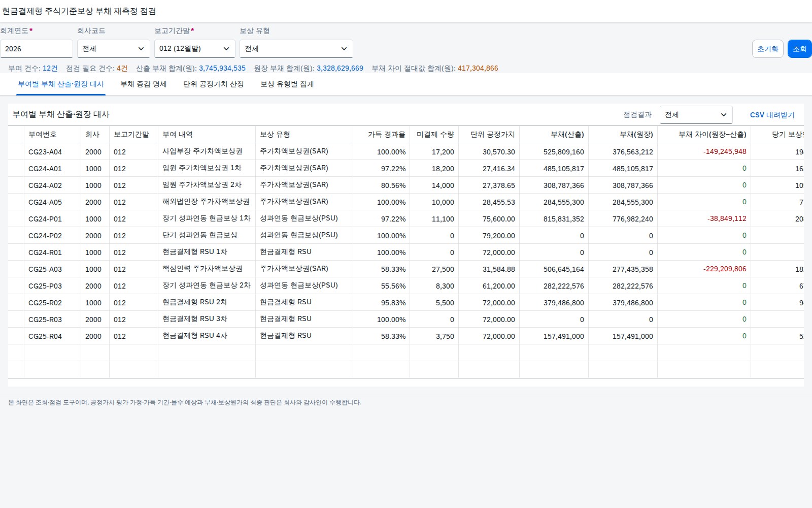Select grant number CG25-A03
This screenshot has height=508, width=812.
(x=45, y=269)
